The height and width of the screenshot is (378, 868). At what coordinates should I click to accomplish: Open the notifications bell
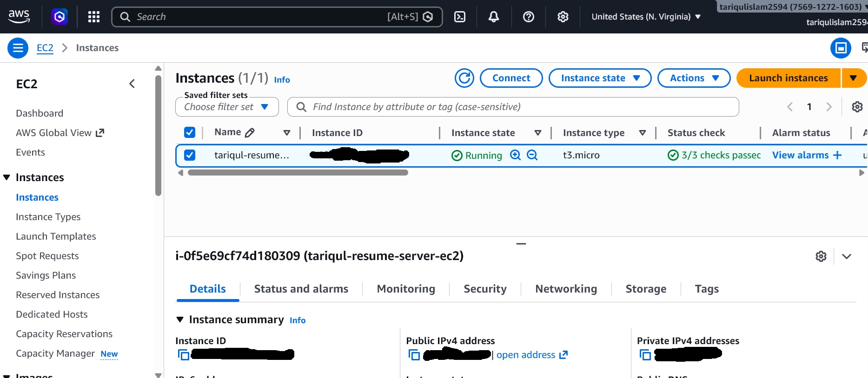tap(494, 17)
